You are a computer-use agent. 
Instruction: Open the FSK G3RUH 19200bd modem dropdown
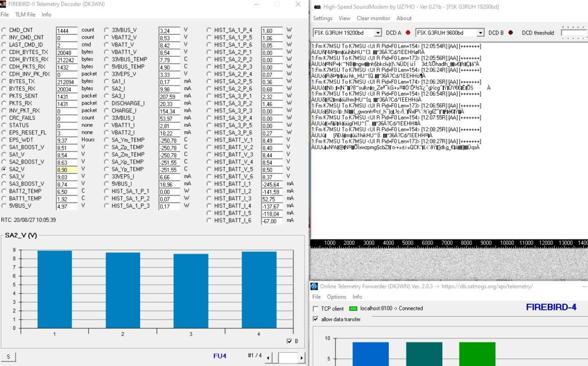378,33
